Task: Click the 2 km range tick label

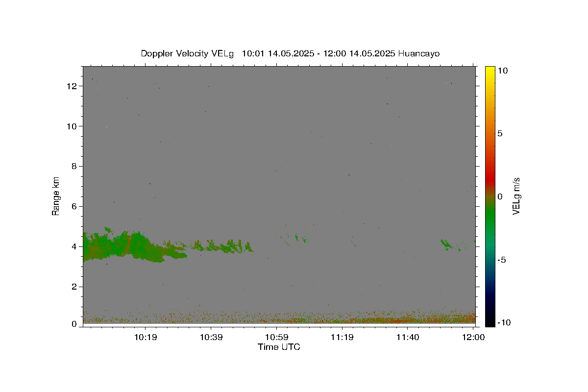Action: click(x=75, y=287)
